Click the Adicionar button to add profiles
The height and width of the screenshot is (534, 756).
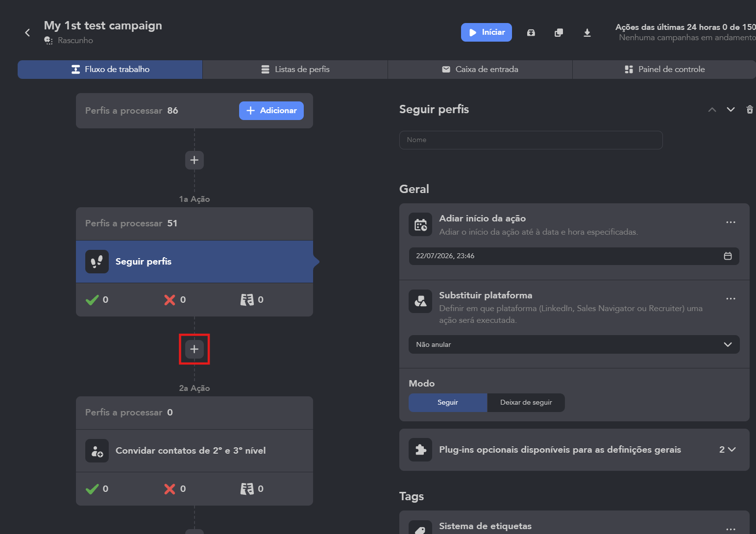(271, 111)
